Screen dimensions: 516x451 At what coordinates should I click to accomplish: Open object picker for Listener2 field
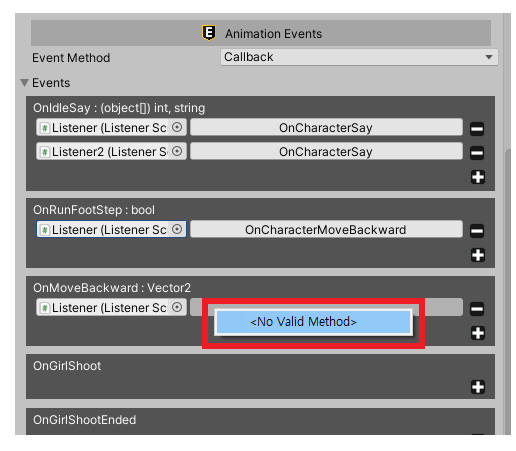click(x=177, y=151)
